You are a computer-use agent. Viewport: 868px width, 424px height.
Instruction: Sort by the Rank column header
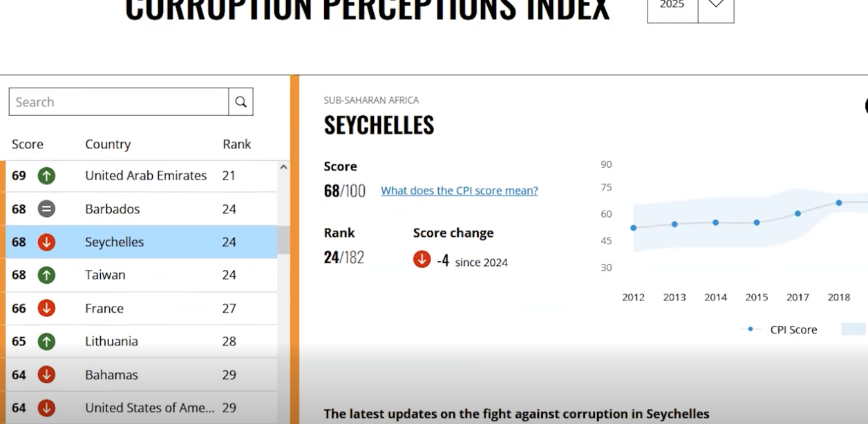point(236,144)
